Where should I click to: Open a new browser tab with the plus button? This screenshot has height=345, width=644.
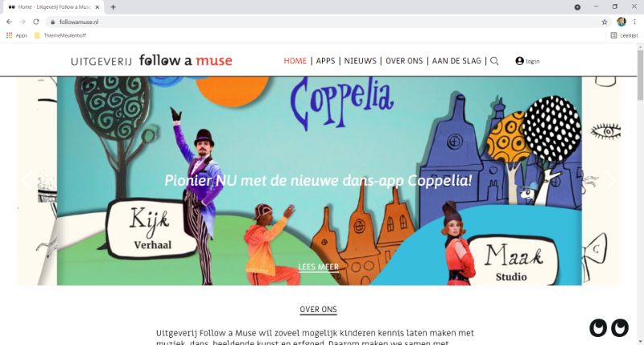click(x=113, y=7)
